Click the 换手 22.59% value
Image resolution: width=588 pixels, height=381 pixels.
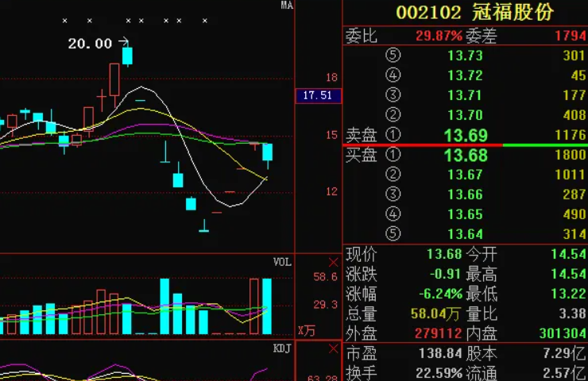[x=439, y=373]
